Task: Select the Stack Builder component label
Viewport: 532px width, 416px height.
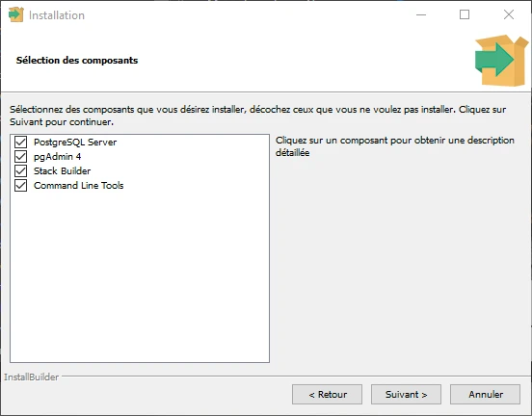Action: [62, 170]
